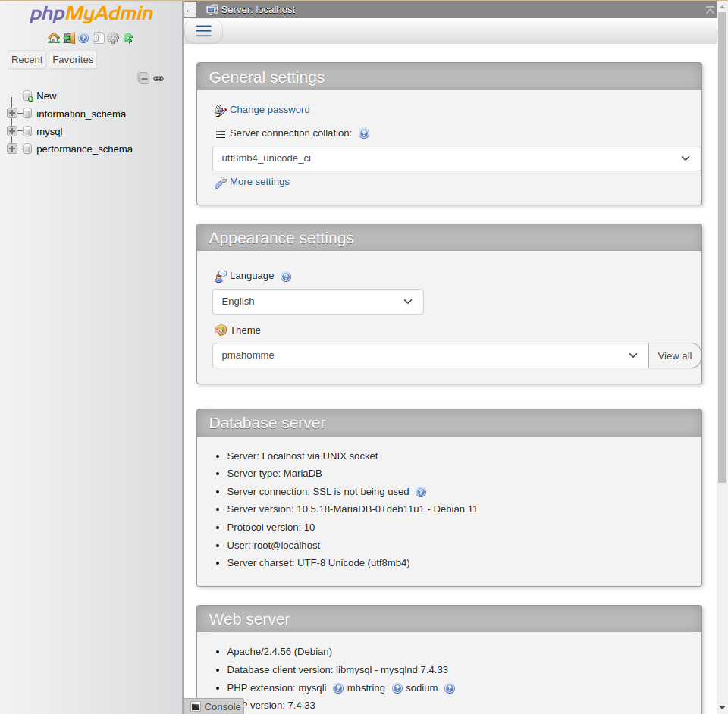Click the mysql database icon

(27, 131)
